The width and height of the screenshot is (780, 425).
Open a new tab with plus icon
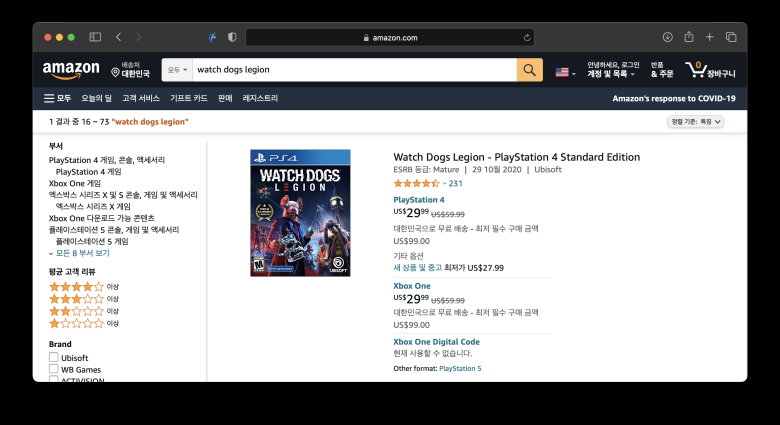click(x=709, y=37)
